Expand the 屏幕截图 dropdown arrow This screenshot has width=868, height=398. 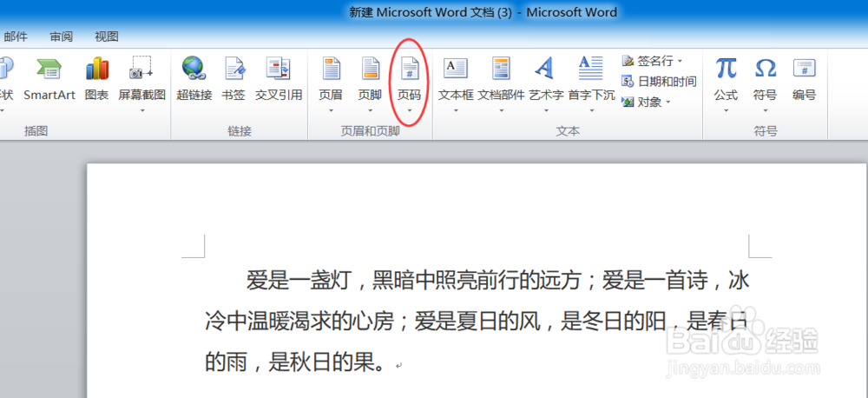tap(141, 111)
